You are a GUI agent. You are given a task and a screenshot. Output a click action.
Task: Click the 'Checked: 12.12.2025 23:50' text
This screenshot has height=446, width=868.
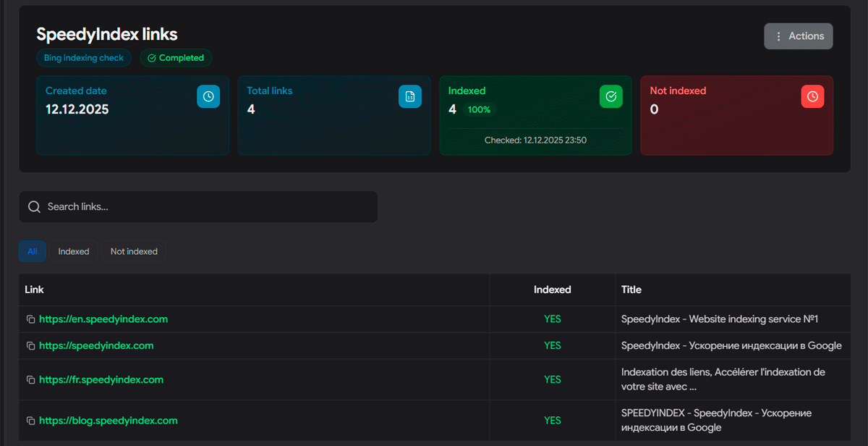(x=535, y=140)
